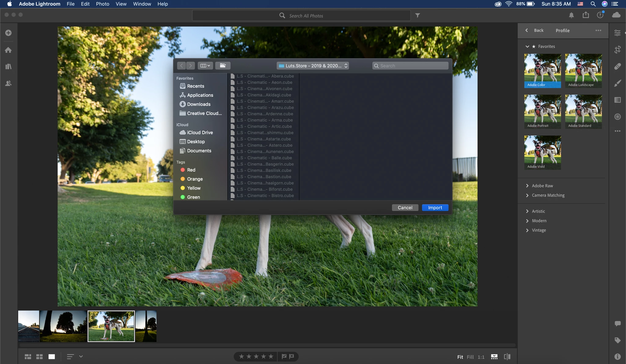Open the Keywords tag panel icon

point(617,340)
